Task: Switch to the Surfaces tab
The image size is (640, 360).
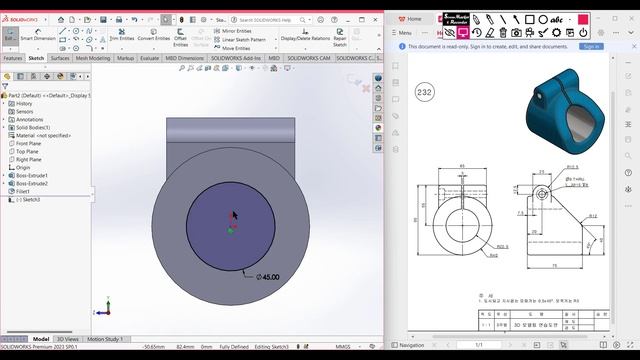Action: (60, 58)
